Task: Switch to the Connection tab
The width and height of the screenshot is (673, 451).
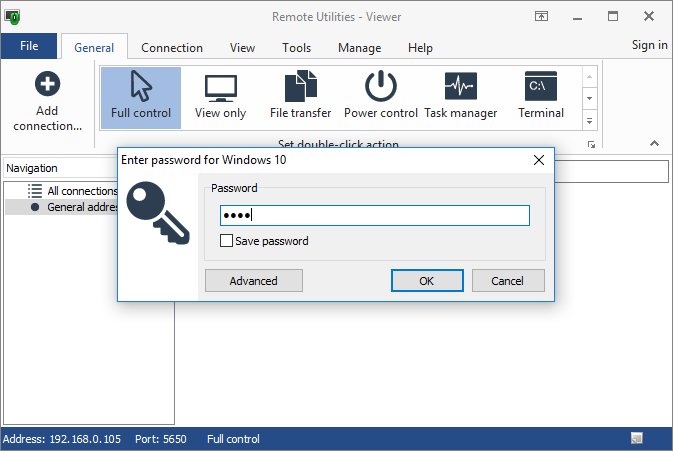Action: click(x=172, y=48)
